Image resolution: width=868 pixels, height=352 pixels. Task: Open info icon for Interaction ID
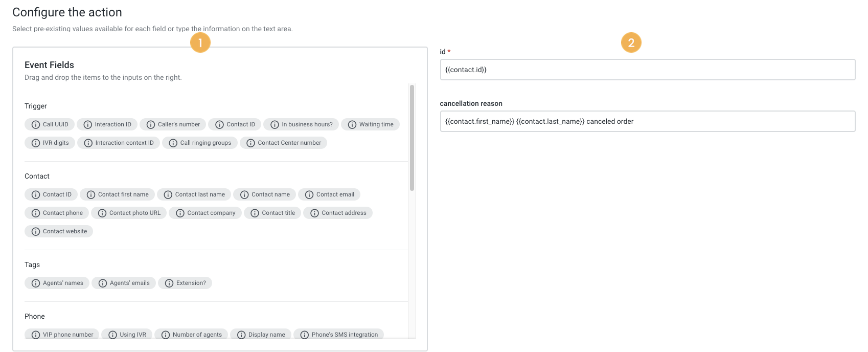point(87,124)
